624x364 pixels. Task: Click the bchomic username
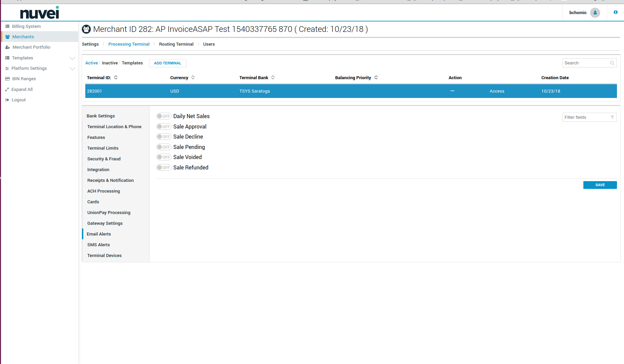tap(578, 13)
